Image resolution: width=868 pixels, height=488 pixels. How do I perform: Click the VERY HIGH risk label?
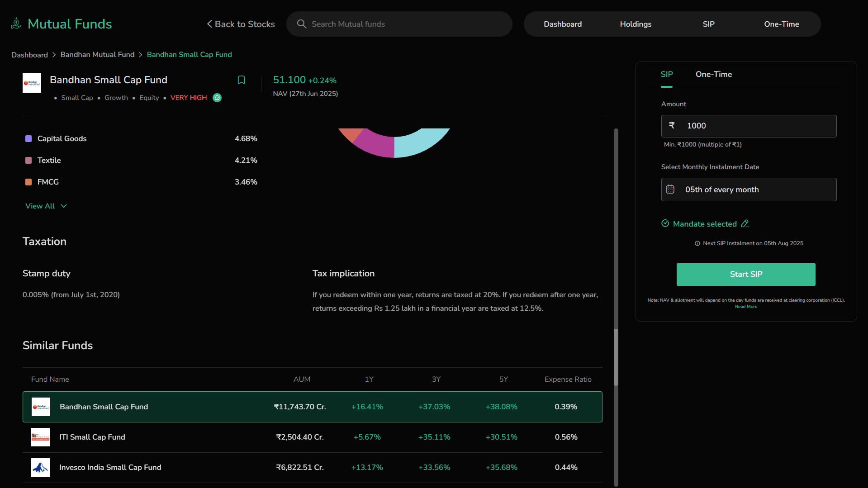coord(189,98)
